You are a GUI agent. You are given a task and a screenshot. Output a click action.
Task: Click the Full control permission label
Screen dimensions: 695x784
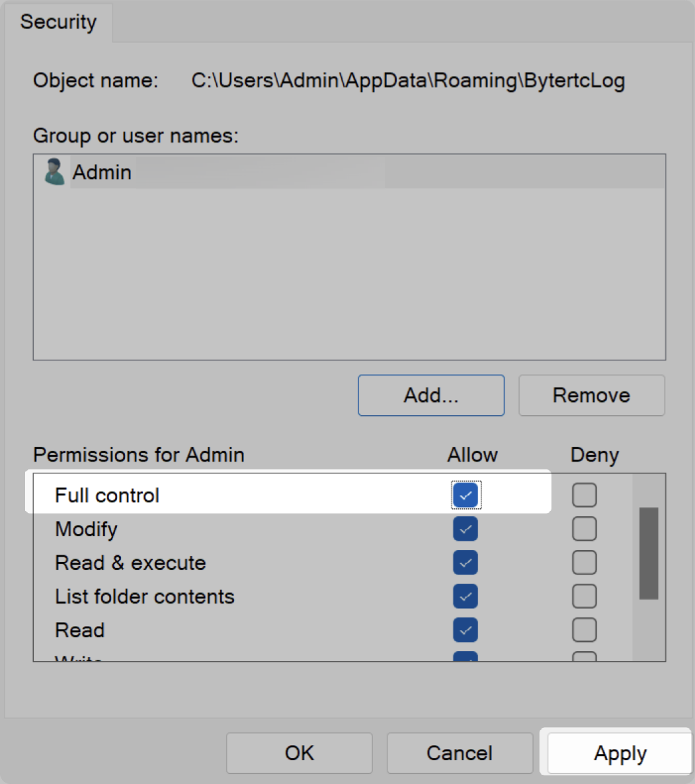[x=107, y=495]
